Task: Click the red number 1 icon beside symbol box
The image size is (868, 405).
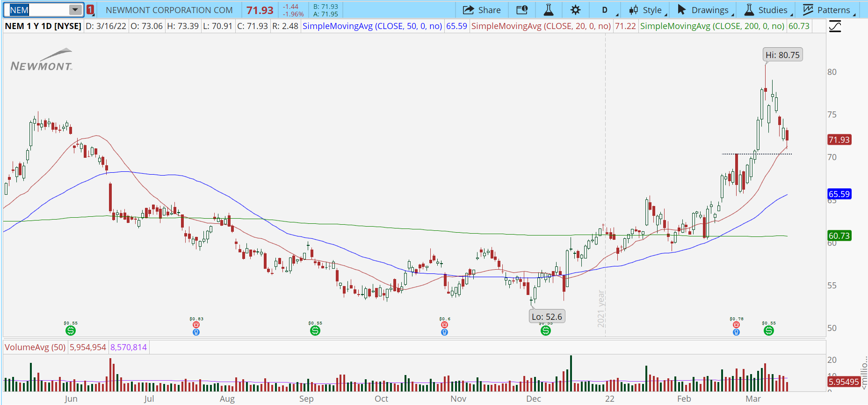Action: click(90, 10)
